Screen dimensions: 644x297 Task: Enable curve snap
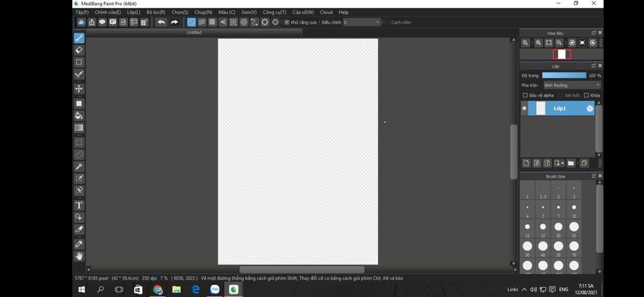point(254,22)
